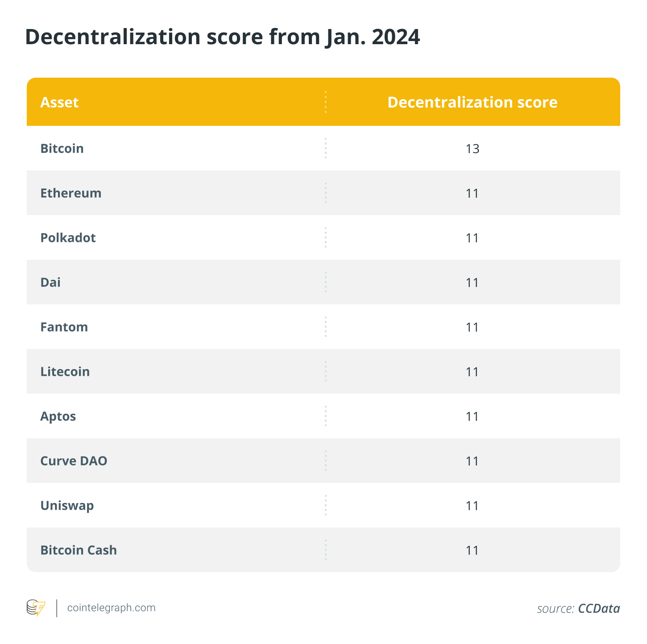Viewport: 647px width, 644px height.
Task: Click the score value in Ethereum row
Action: (473, 193)
